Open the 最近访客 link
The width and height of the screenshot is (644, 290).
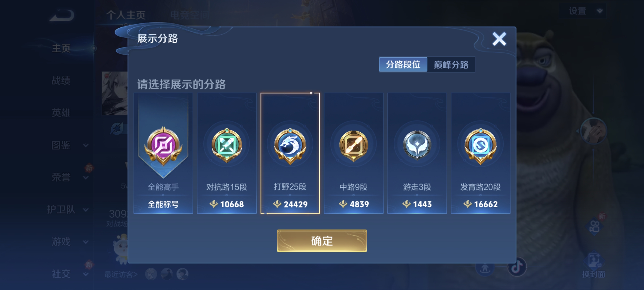tap(121, 274)
